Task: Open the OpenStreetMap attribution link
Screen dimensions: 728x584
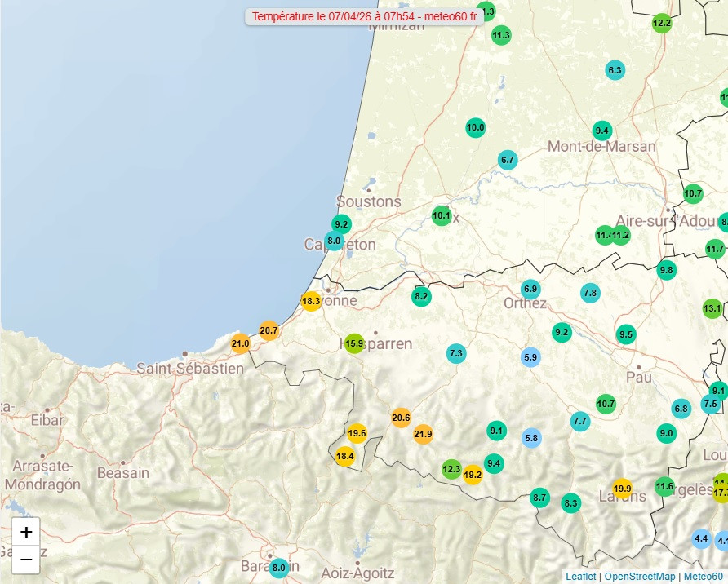Action: point(639,576)
